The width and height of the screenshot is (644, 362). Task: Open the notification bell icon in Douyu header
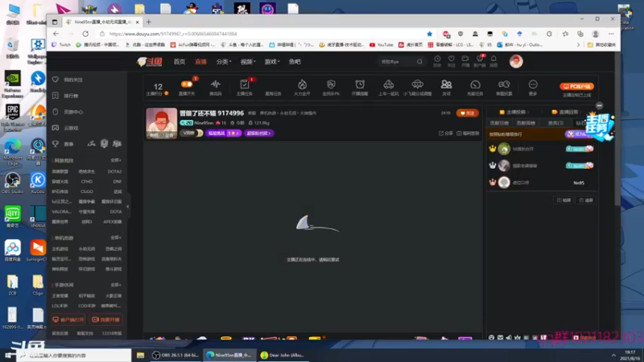[x=493, y=59]
